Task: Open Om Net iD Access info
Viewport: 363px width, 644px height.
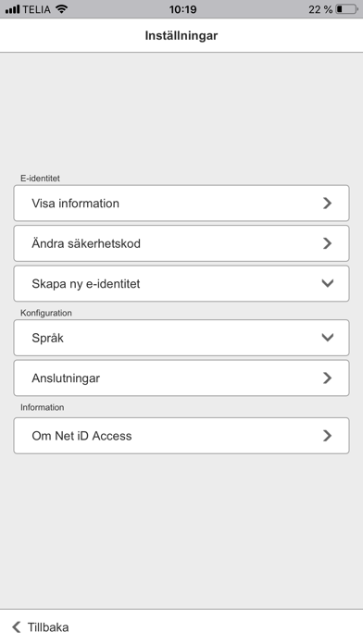Action: (x=181, y=436)
